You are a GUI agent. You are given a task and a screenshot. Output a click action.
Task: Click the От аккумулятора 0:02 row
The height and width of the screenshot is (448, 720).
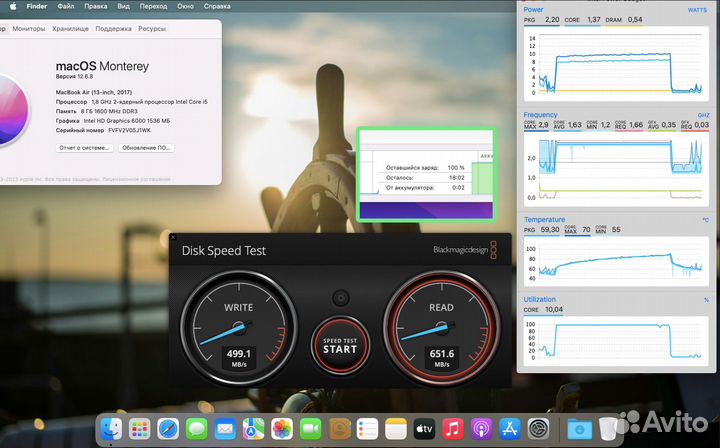pyautogui.click(x=425, y=188)
